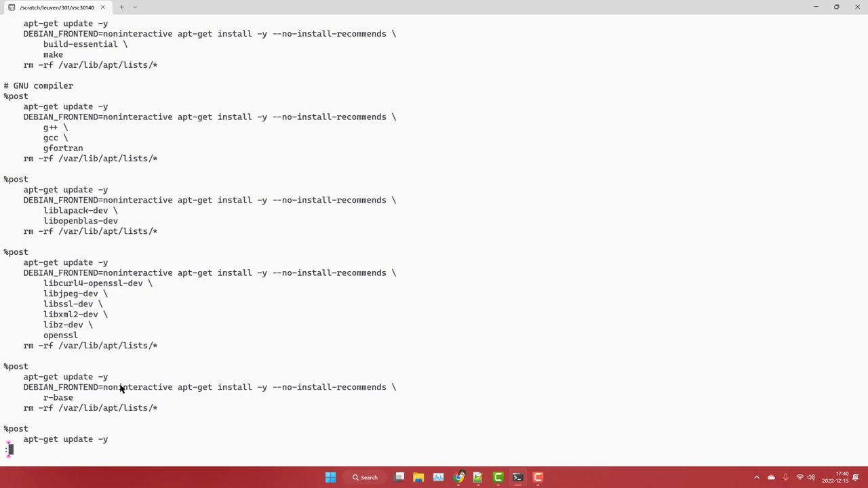Click the 'libxml2-dev \' line

point(75,314)
